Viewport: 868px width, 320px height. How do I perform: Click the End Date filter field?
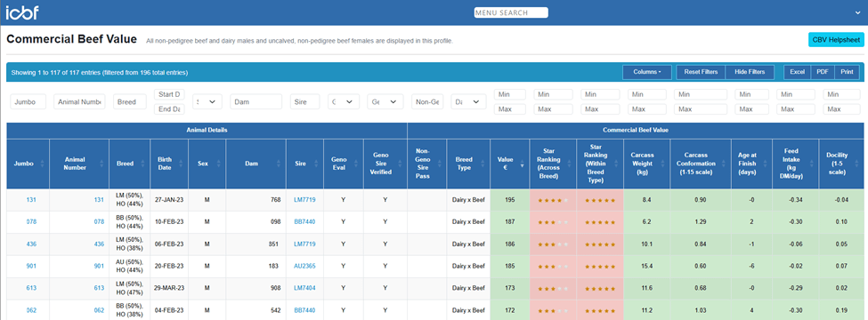(169, 109)
